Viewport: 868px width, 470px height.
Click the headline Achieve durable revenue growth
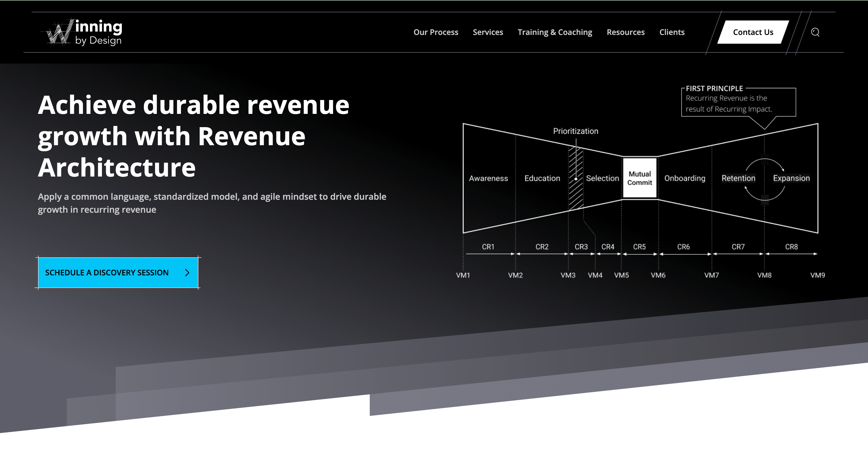pos(194,136)
